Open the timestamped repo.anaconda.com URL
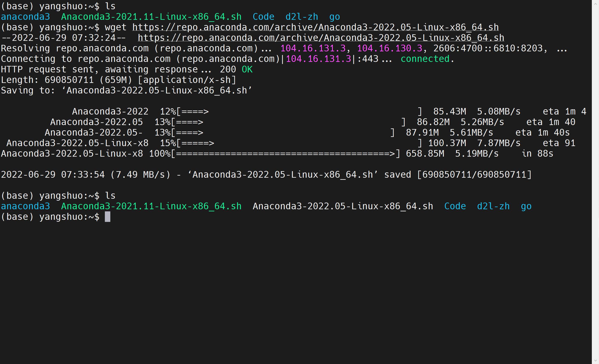This screenshot has width=599, height=364. pyautogui.click(x=321, y=38)
